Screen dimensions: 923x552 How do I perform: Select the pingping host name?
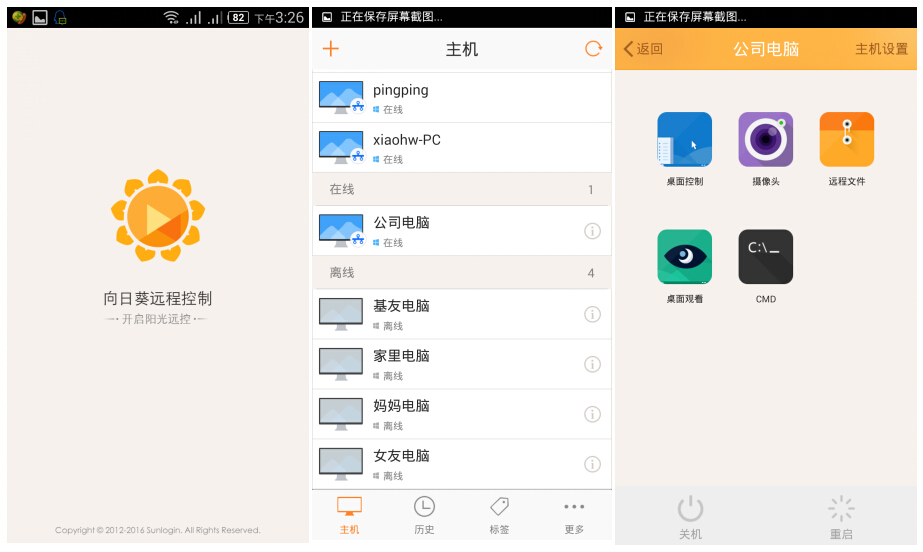pyautogui.click(x=400, y=90)
